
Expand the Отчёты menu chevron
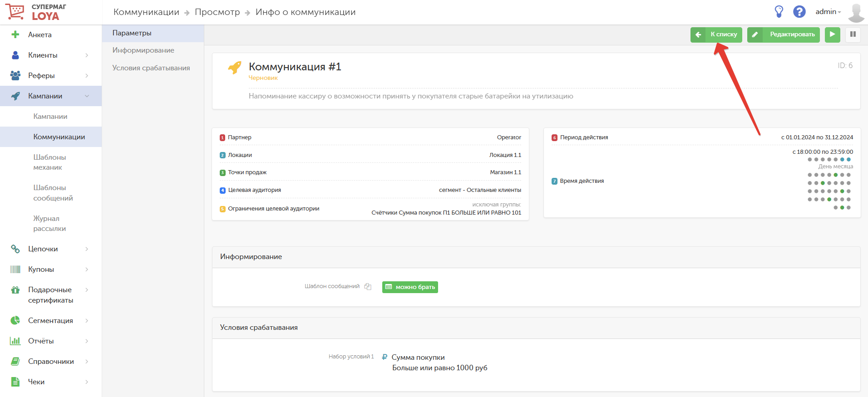click(87, 341)
